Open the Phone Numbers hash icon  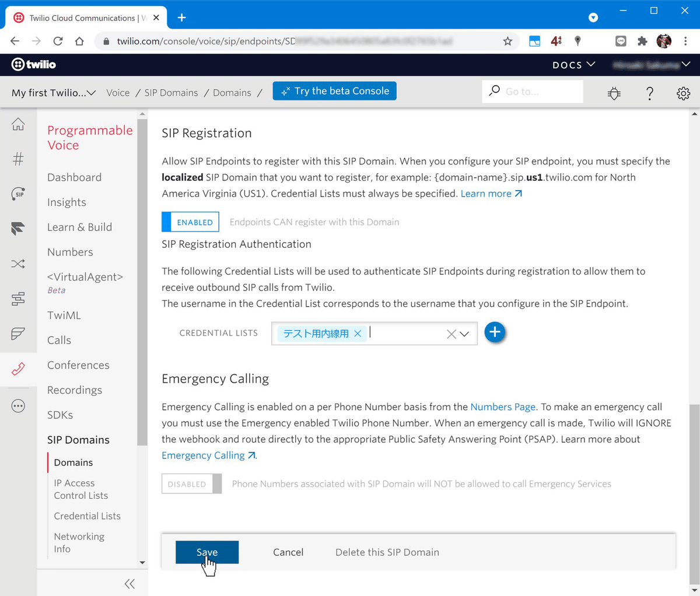(x=18, y=159)
